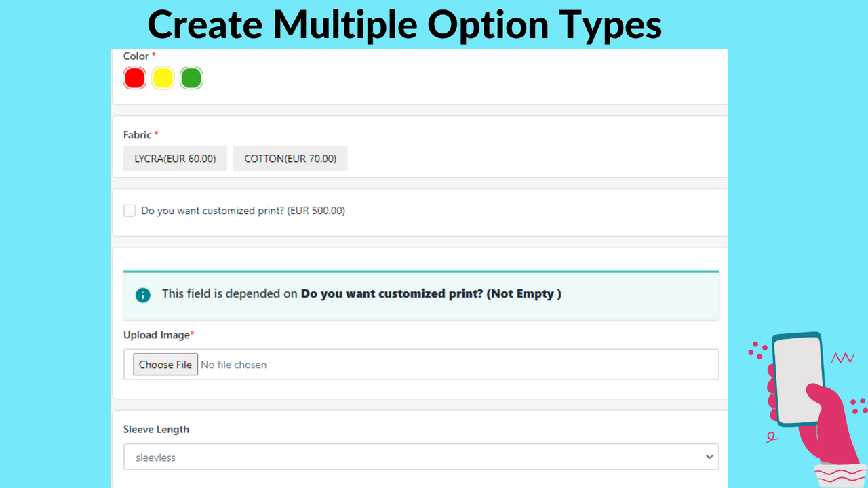
Task: Click the sleevless selected value
Action: [x=155, y=457]
